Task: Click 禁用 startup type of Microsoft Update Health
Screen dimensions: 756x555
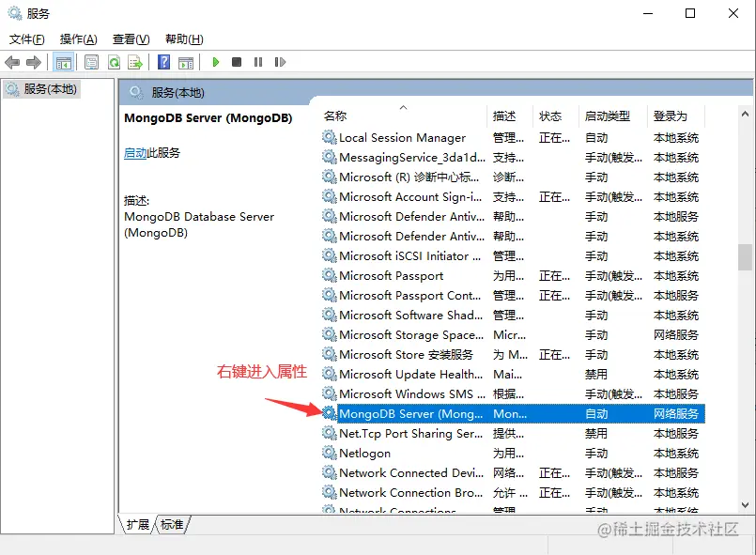Action: 596,375
